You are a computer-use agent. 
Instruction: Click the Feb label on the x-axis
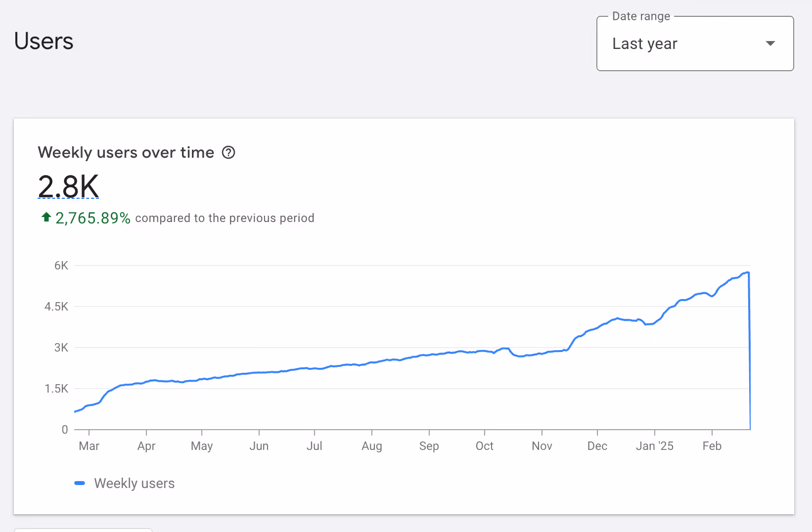click(x=712, y=446)
